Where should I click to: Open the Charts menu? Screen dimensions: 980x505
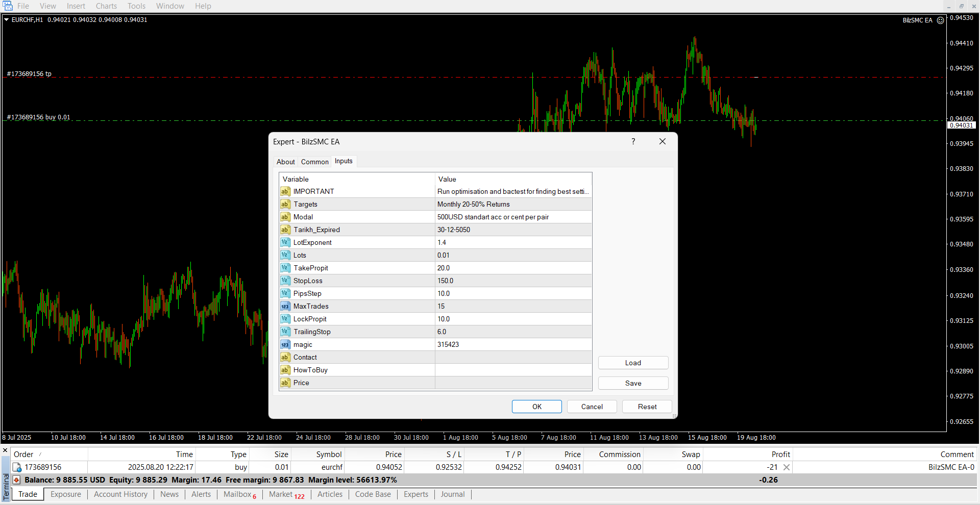click(x=106, y=6)
